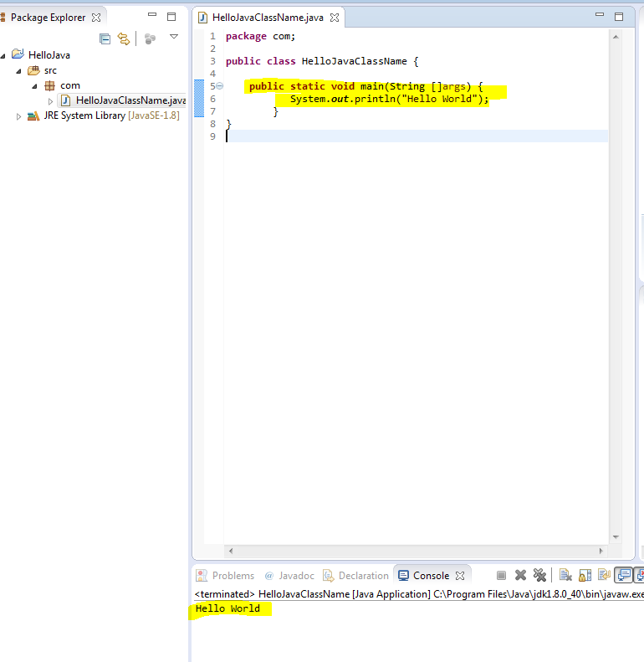This screenshot has height=662, width=644.
Task: Select HelloJava project in tree
Action: click(x=49, y=55)
